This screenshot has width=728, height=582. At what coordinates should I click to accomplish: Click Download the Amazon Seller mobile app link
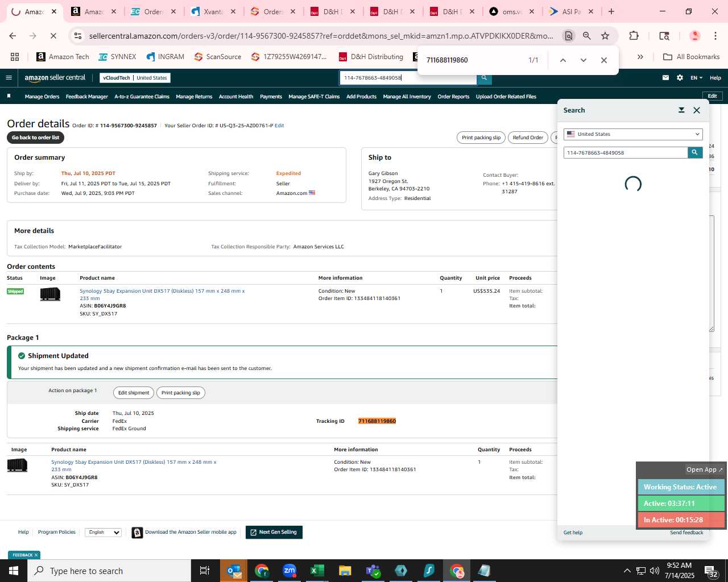[191, 533]
